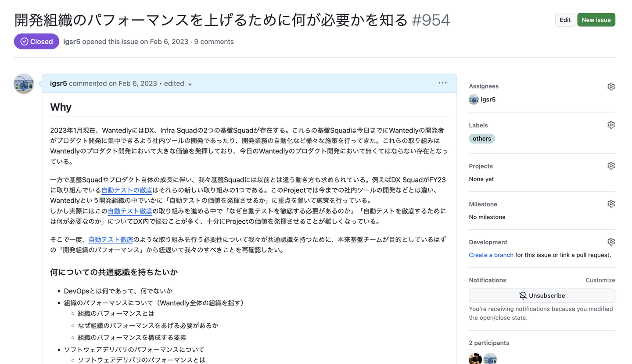Click the Assignees heading

tap(484, 86)
